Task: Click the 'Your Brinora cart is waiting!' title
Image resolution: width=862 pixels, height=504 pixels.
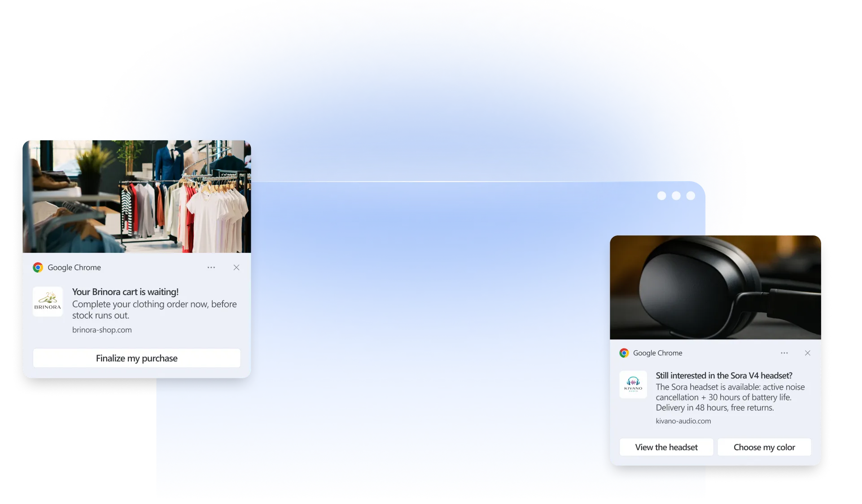Action: 125,292
